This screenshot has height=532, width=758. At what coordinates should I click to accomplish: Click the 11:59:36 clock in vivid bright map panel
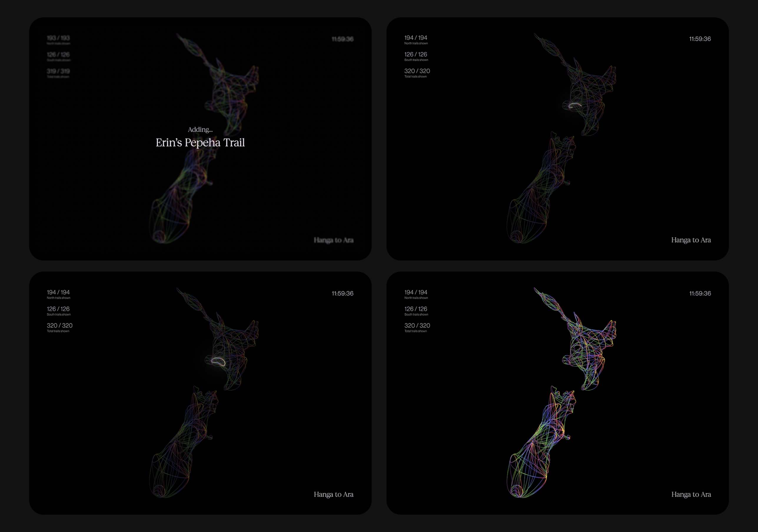pos(700,293)
